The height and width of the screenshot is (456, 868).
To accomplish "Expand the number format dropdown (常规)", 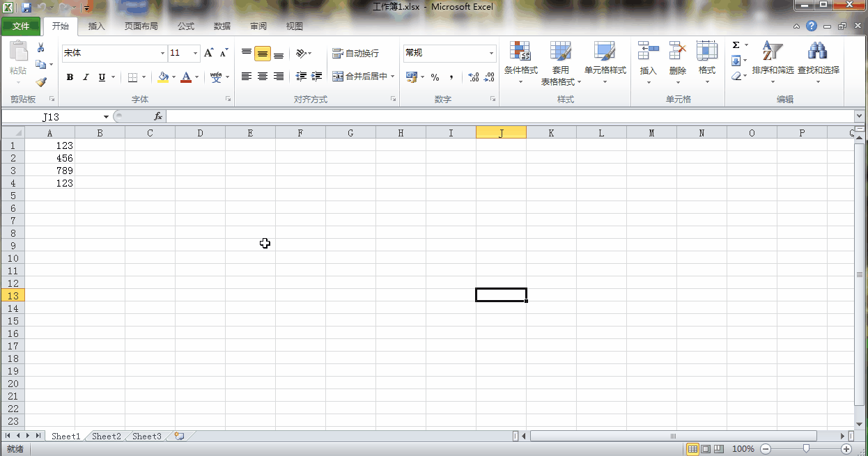I will 491,54.
